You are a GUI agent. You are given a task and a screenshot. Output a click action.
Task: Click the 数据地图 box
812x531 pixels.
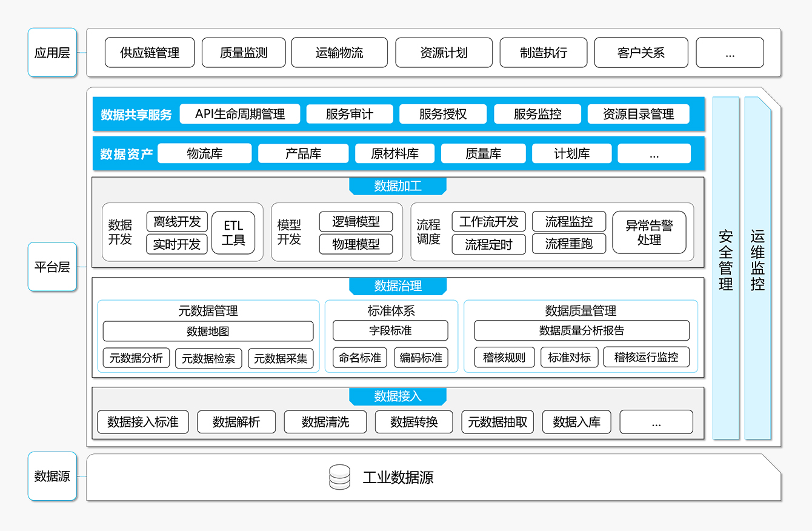(x=208, y=332)
